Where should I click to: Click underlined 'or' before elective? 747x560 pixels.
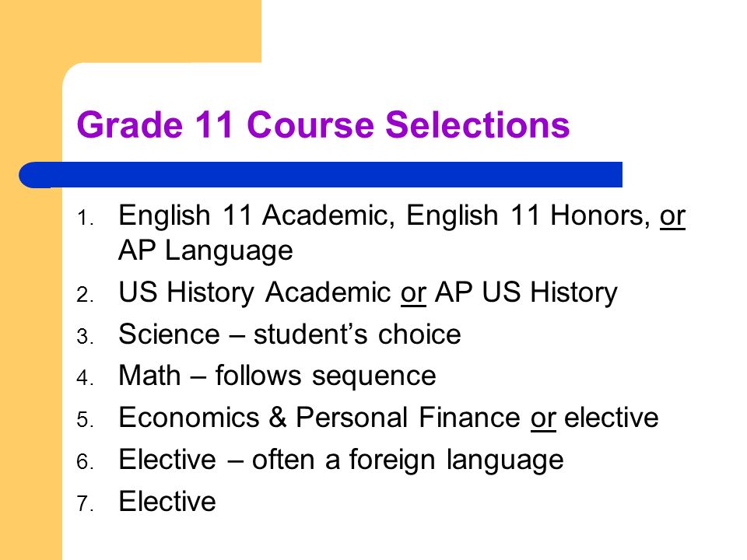click(x=543, y=419)
